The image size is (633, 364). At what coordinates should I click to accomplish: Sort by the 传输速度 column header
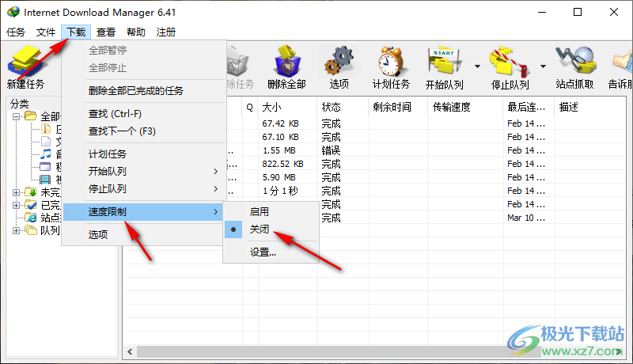pyautogui.click(x=465, y=107)
